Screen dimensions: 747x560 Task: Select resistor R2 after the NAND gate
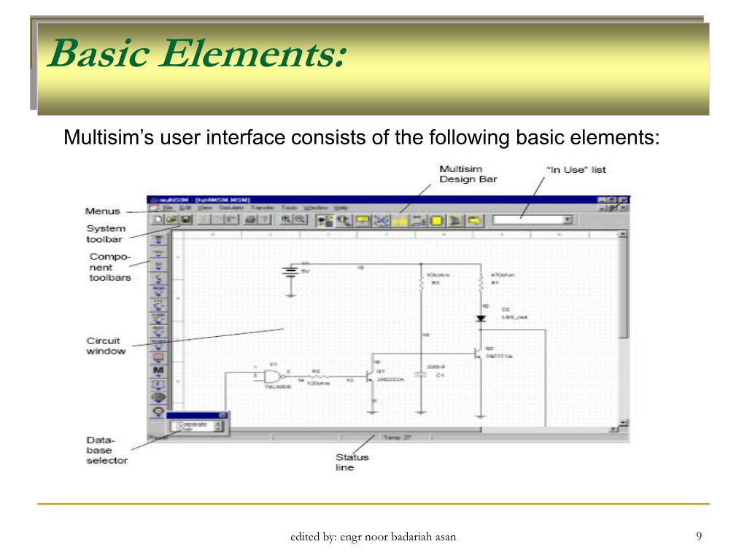click(319, 377)
